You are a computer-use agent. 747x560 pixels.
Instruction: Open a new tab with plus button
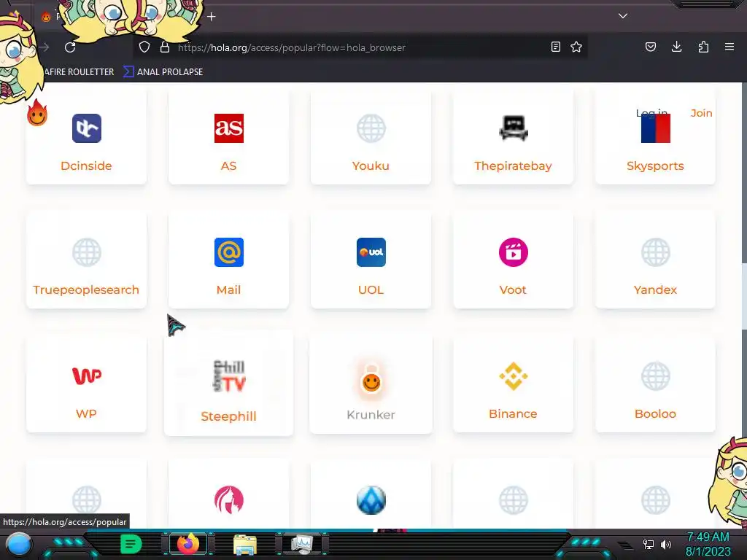click(212, 17)
